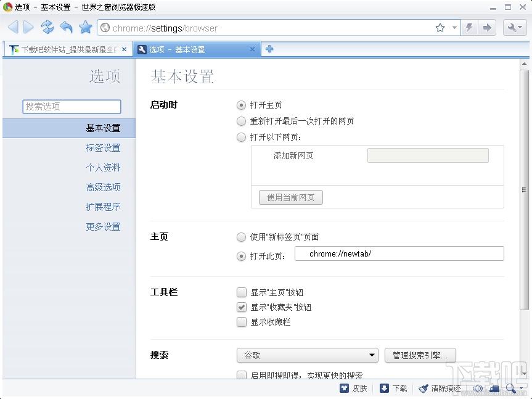Image resolution: width=532 pixels, height=399 pixels.
Task: Switch to the 选项 - 基本设置 tab
Action: (x=197, y=49)
